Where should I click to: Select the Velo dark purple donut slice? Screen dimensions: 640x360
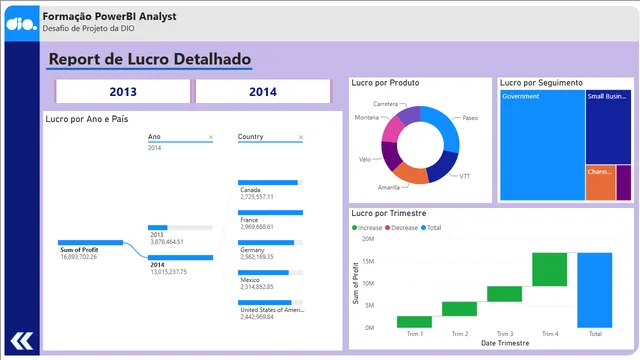click(391, 156)
